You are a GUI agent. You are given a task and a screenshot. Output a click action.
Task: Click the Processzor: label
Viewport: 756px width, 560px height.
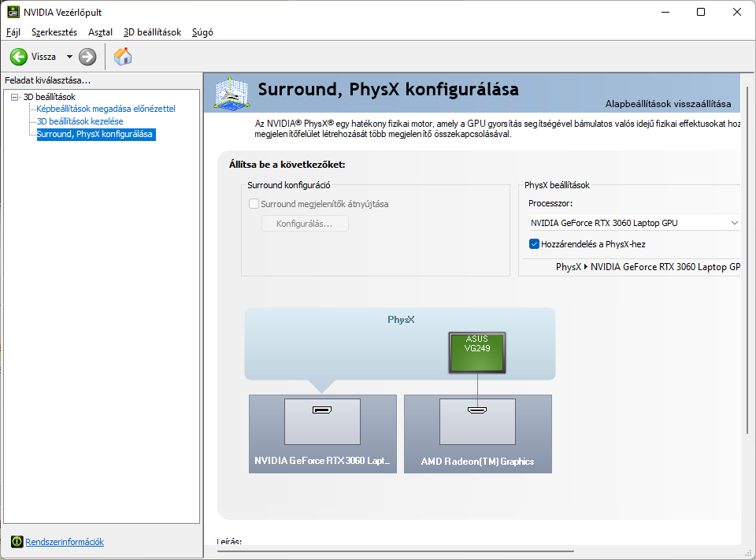click(x=550, y=203)
